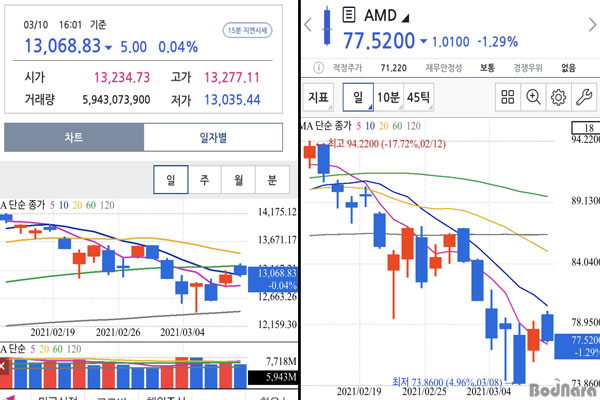Image resolution: width=600 pixels, height=400 pixels.
Task: Close the volume panel with X icon
Action: (x=2, y=366)
